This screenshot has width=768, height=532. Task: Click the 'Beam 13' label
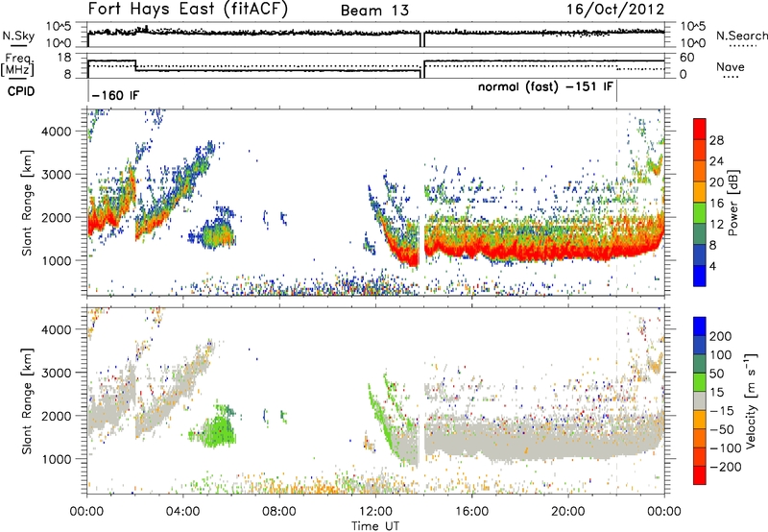click(374, 11)
